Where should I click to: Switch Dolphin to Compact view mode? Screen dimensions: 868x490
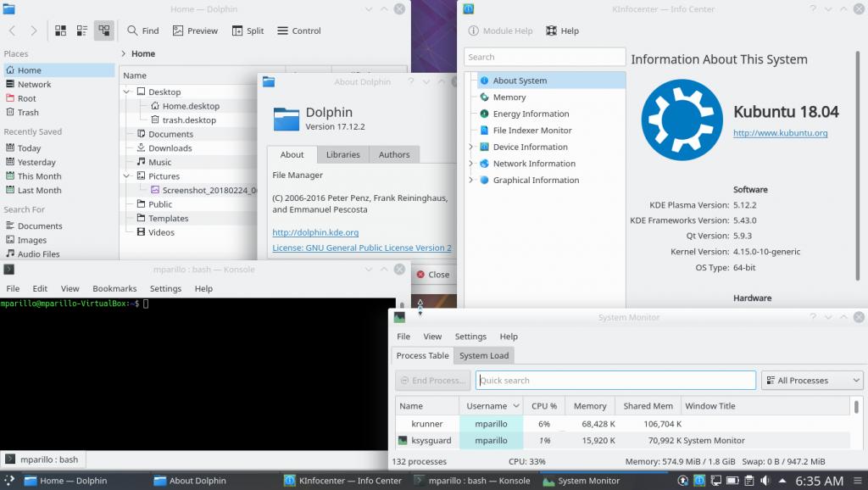[x=82, y=31]
